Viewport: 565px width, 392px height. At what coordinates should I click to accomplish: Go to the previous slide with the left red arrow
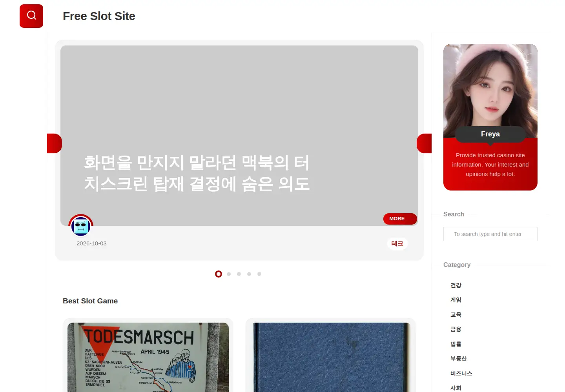point(55,143)
